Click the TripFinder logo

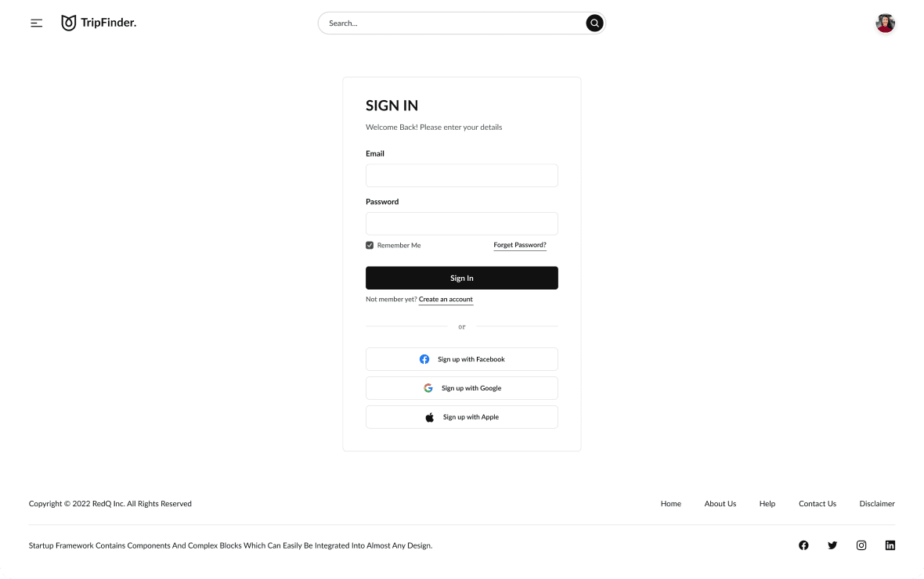(99, 23)
